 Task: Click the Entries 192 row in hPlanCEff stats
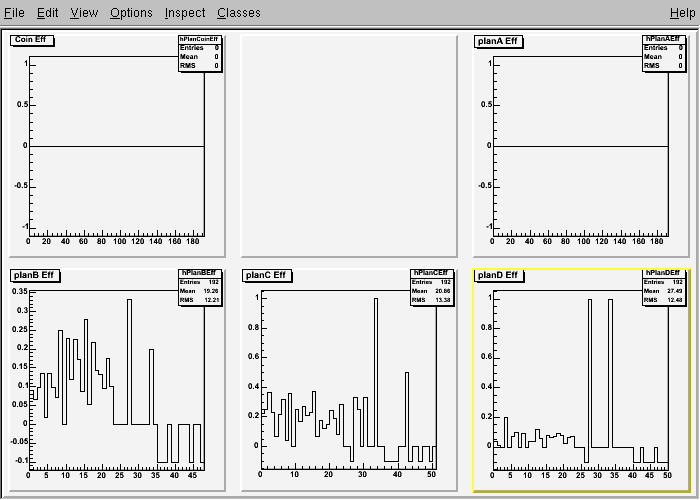tap(432, 282)
